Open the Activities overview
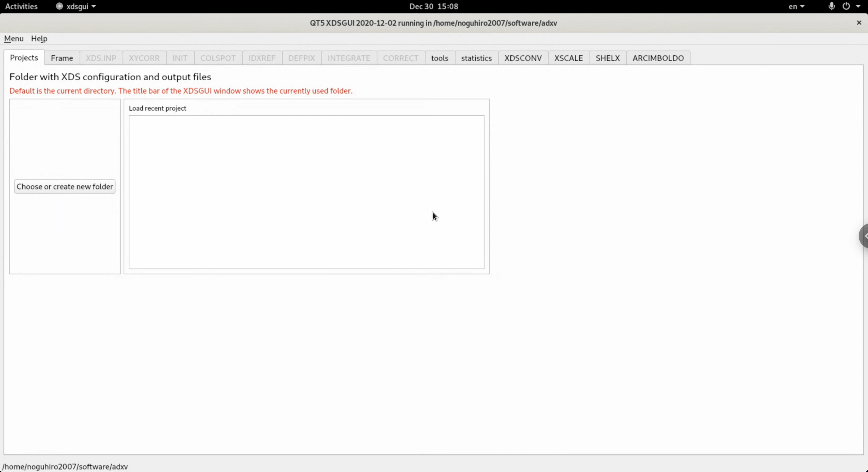Image resolution: width=868 pixels, height=472 pixels. pos(21,6)
